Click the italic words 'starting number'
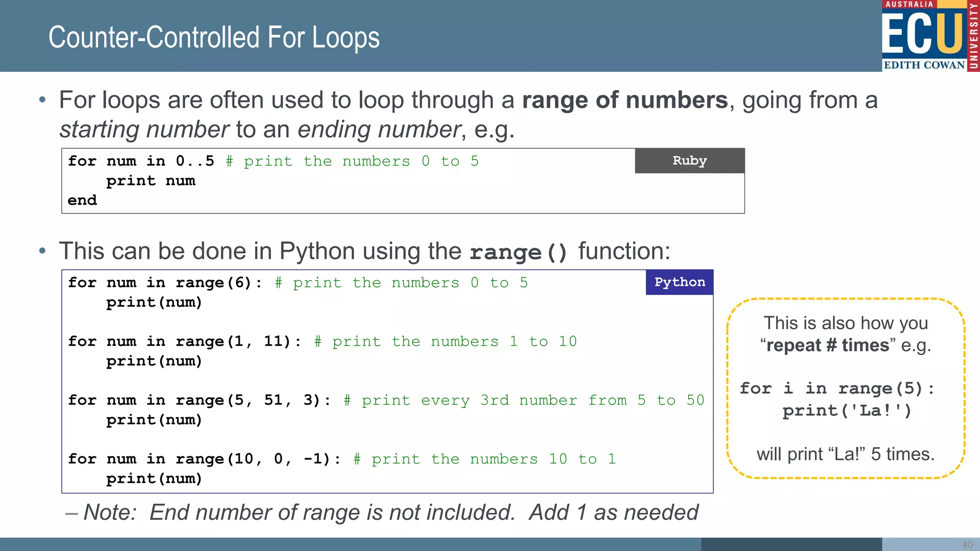980x551 pixels. 144,130
